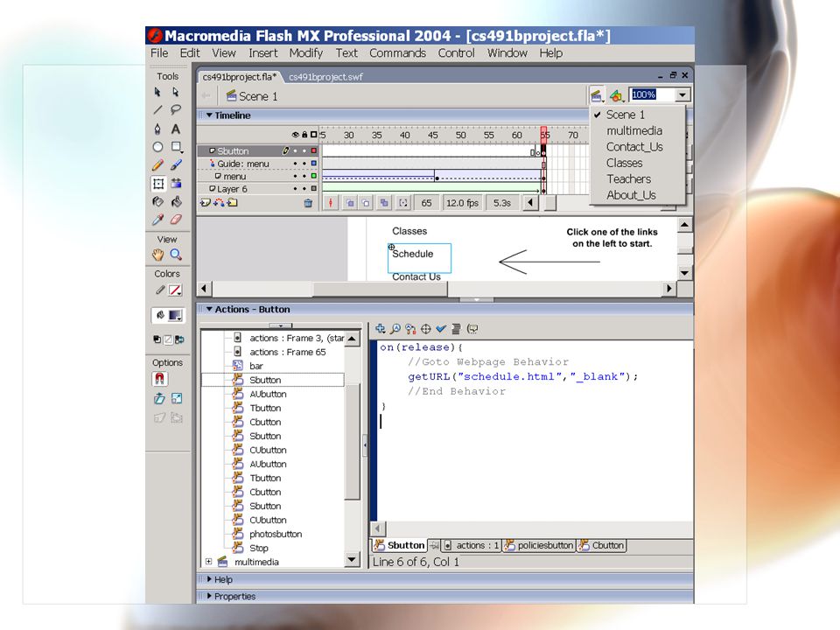Viewport: 840px width, 630px height.
Task: Toggle green outline square of menu layer
Action: point(314,176)
